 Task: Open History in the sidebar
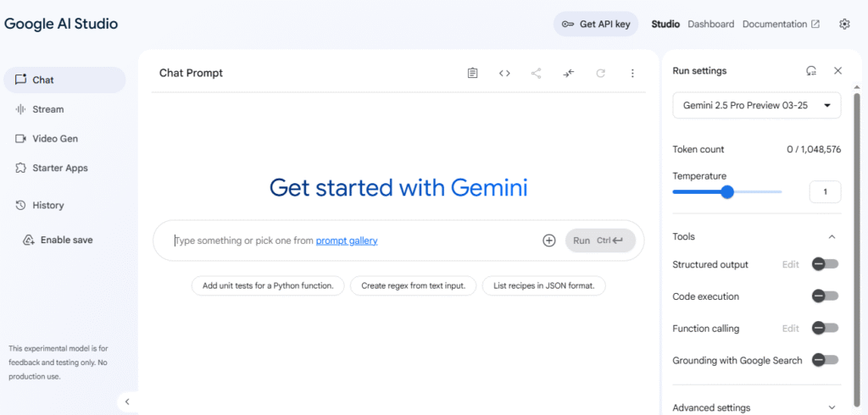coord(64,205)
